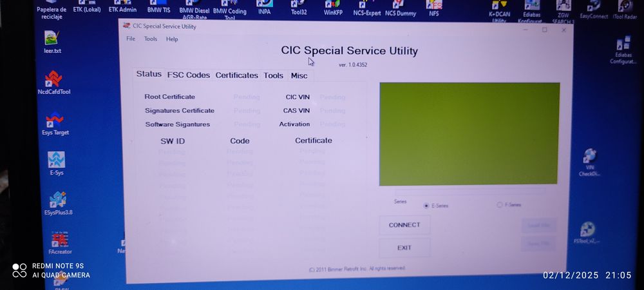
Task: Open the Ediabas Configurat... icon below iTool Radar
Action: pos(623,50)
